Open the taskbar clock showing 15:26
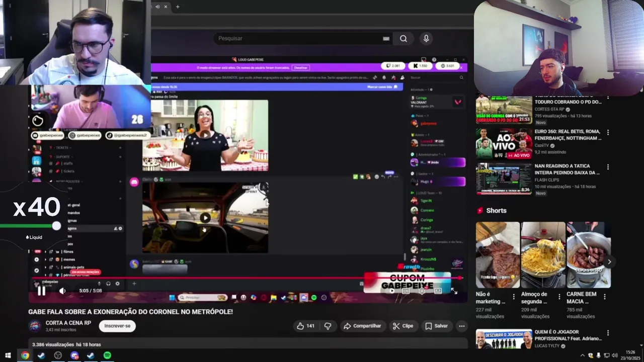Screen dimensions: 644x362 pos(630,355)
